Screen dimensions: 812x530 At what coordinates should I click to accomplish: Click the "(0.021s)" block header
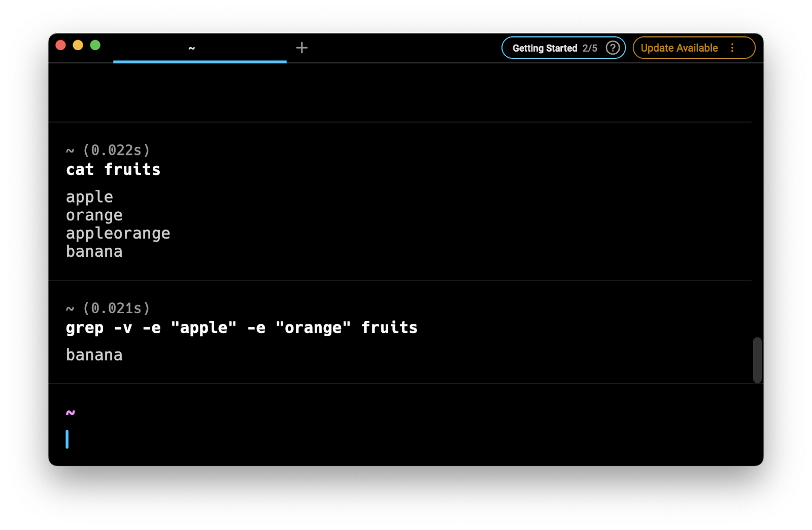pyautogui.click(x=116, y=308)
